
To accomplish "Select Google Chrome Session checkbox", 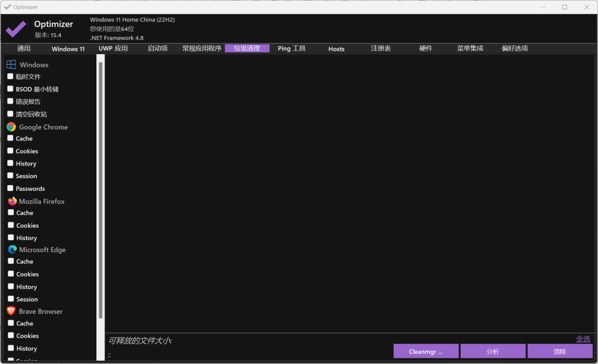I will 11,175.
